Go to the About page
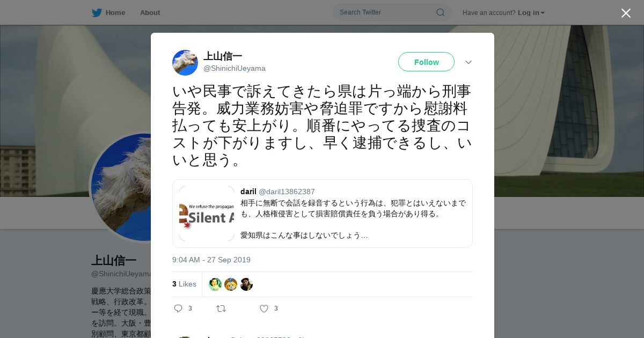This screenshot has width=644, height=338. point(150,13)
